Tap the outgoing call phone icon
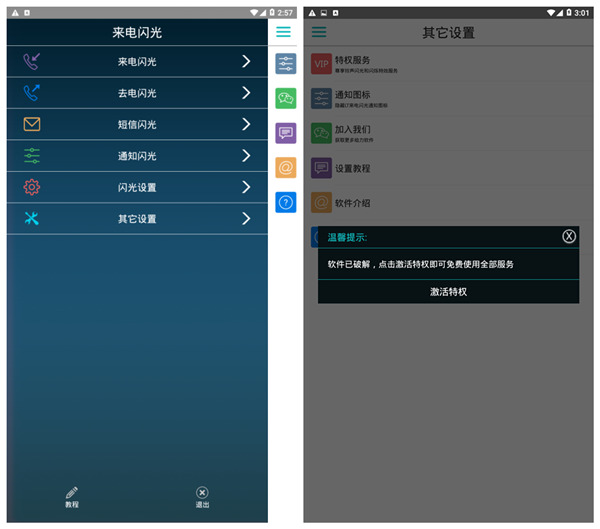 [x=31, y=93]
